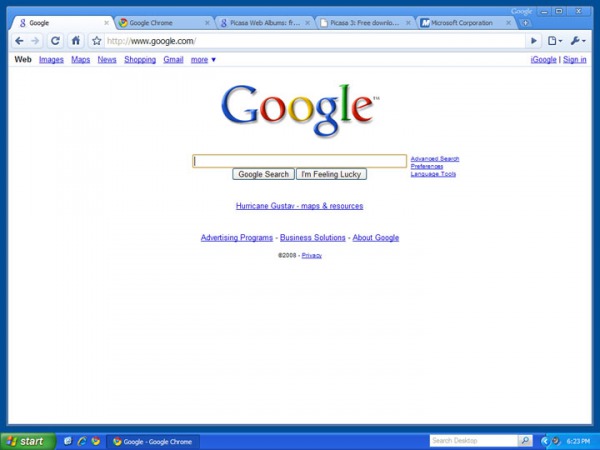Switch to the Microsoft Corporation tab

point(462,22)
